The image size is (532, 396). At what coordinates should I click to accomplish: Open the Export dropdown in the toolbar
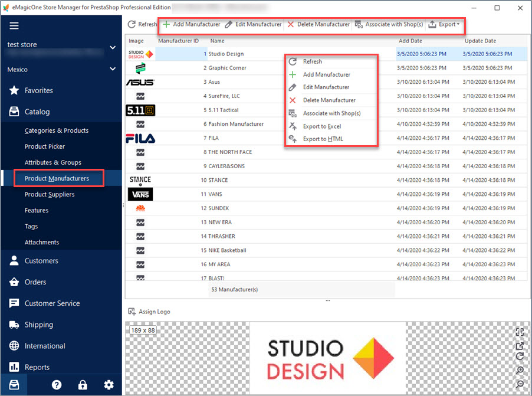444,24
